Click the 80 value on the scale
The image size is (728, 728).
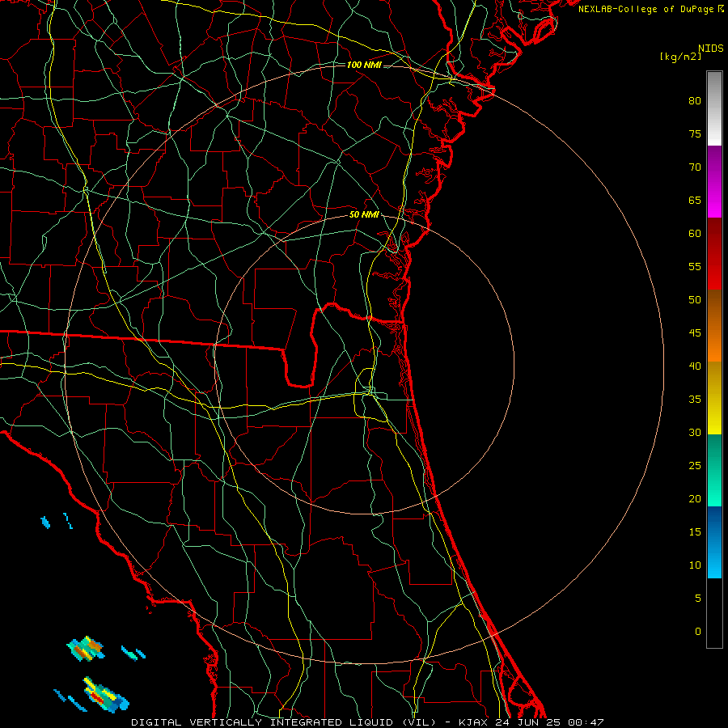point(695,101)
